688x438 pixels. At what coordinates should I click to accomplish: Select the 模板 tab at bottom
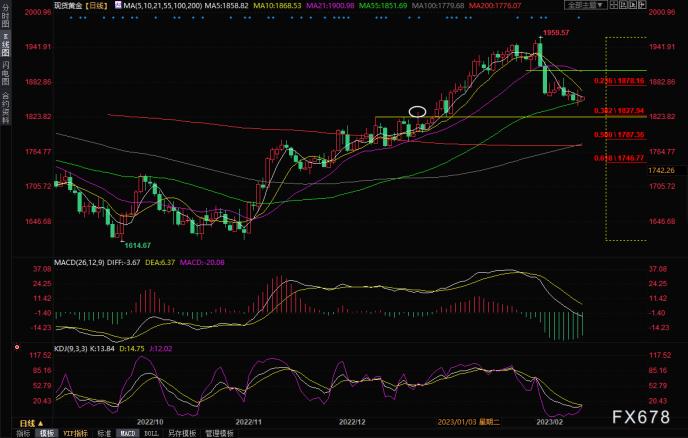[47, 434]
